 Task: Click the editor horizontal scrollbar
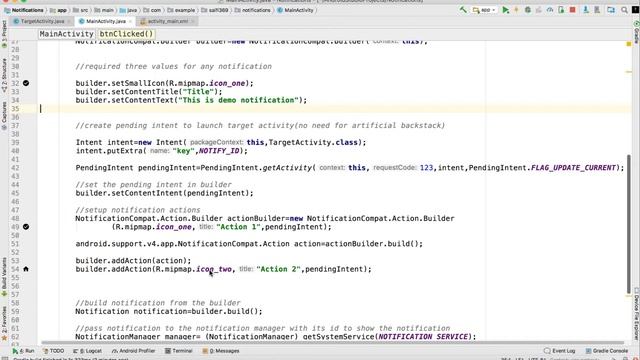(x=333, y=342)
